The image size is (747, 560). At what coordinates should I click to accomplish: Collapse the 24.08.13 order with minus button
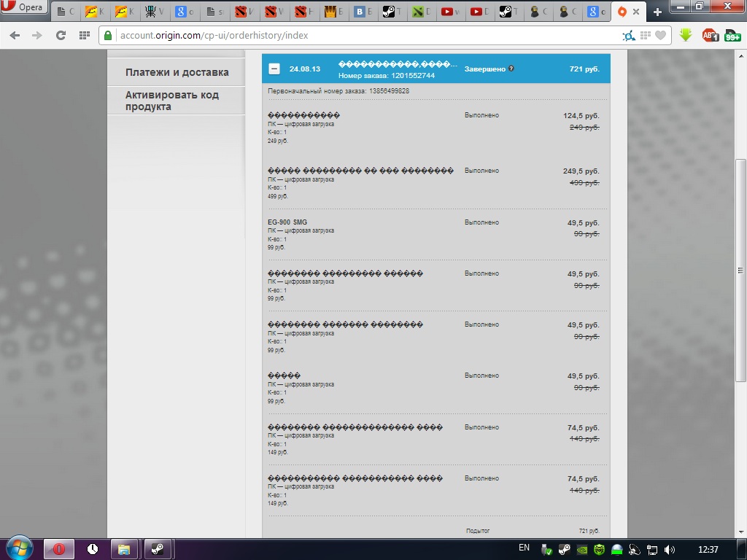(x=274, y=69)
